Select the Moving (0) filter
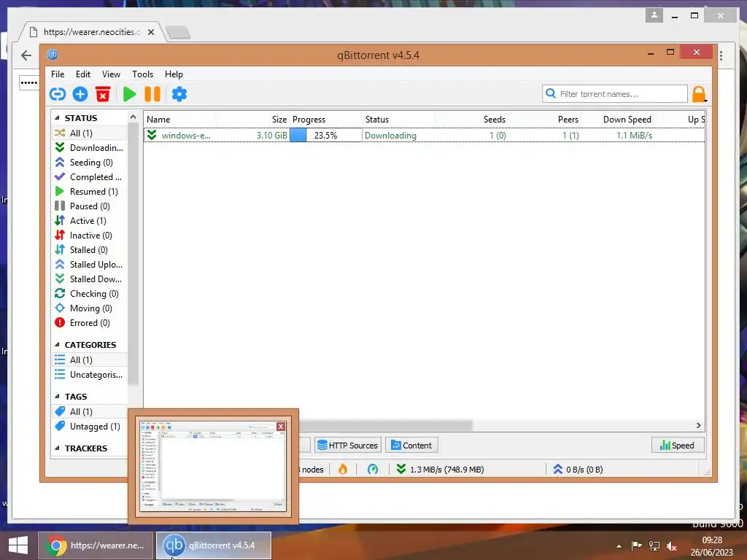Image resolution: width=747 pixels, height=560 pixels. tap(90, 308)
